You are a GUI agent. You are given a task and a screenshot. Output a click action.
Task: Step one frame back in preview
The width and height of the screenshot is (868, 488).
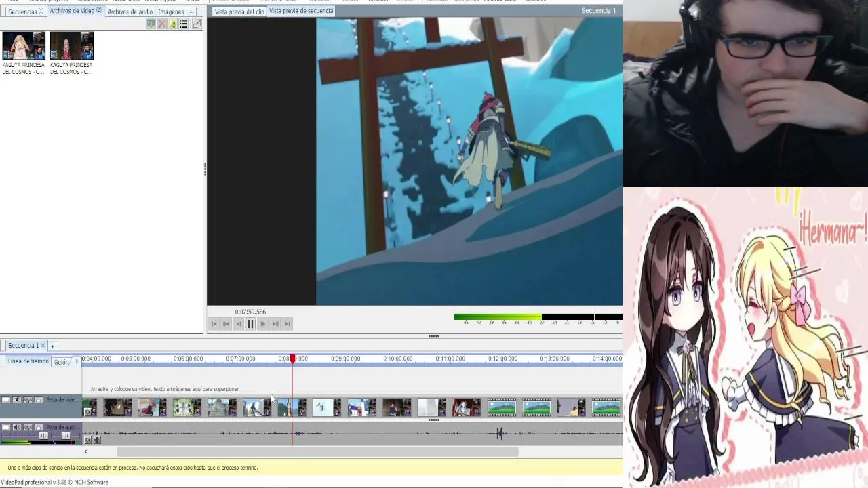[239, 324]
